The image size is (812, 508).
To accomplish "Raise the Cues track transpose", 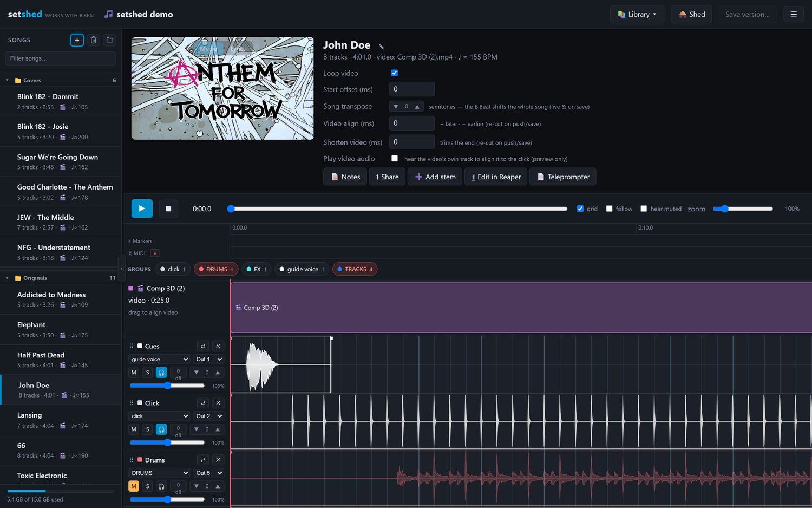I will coord(218,373).
